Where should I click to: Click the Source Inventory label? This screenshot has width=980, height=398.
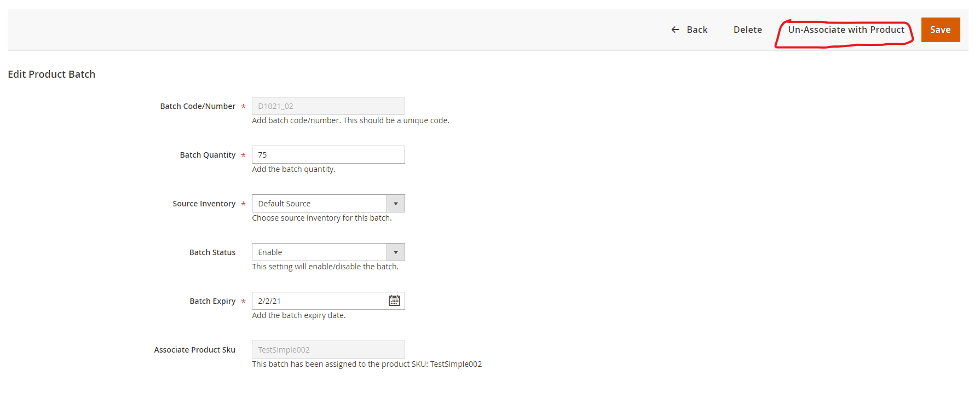[204, 204]
